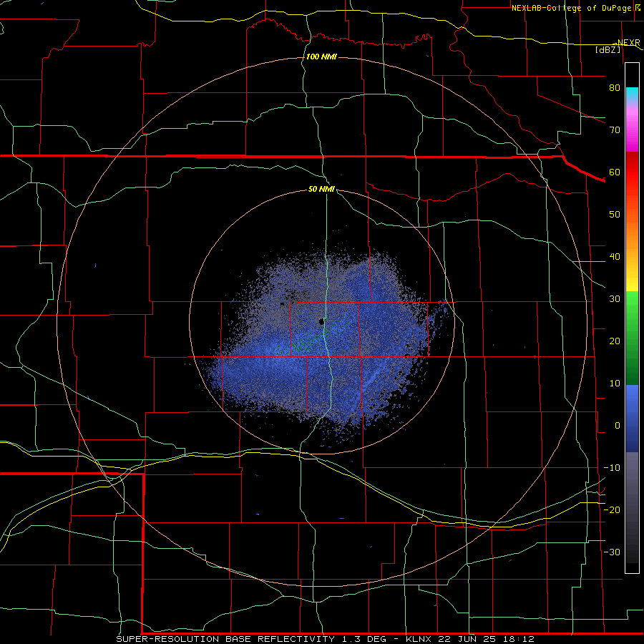Click the 40 value on the dBZ scale
The image size is (644, 644).
[615, 257]
